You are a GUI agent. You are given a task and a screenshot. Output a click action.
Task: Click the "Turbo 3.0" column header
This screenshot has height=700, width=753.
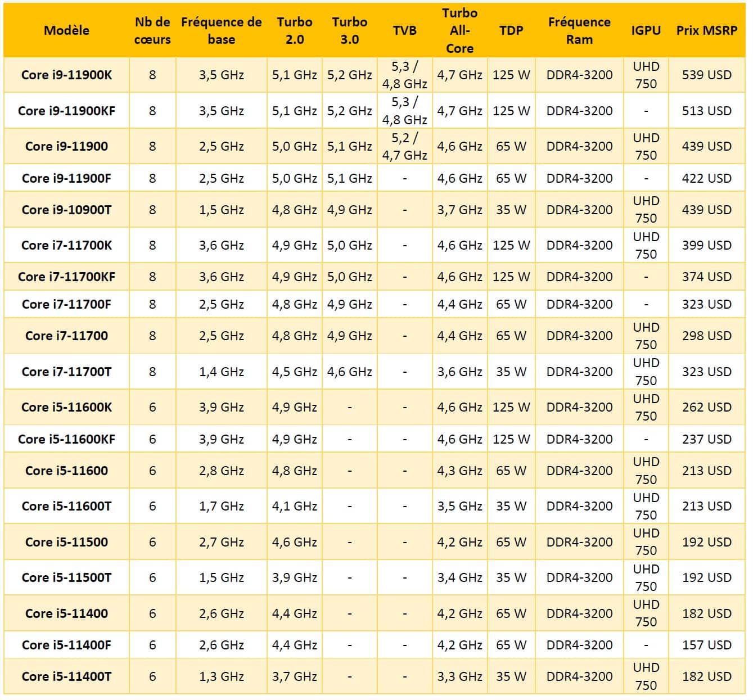(x=350, y=30)
